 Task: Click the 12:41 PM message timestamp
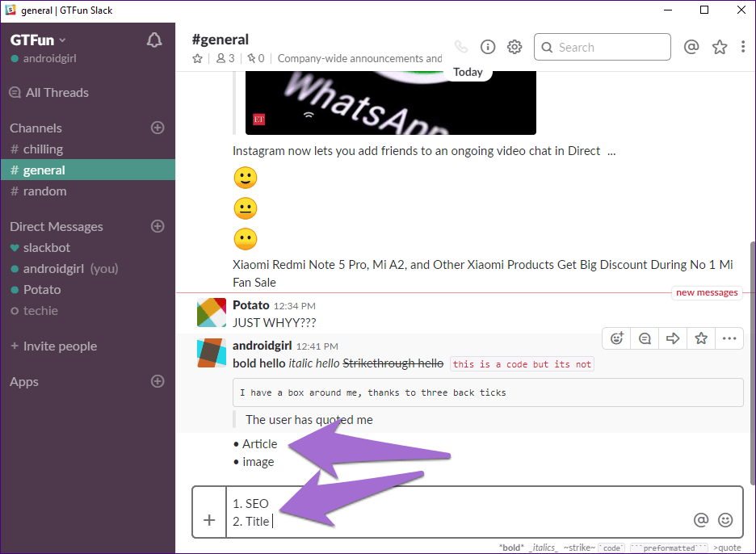tap(317, 346)
